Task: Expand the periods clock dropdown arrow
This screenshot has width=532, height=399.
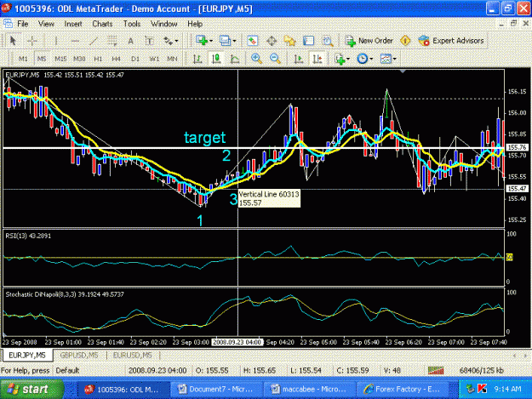Action: (371, 59)
